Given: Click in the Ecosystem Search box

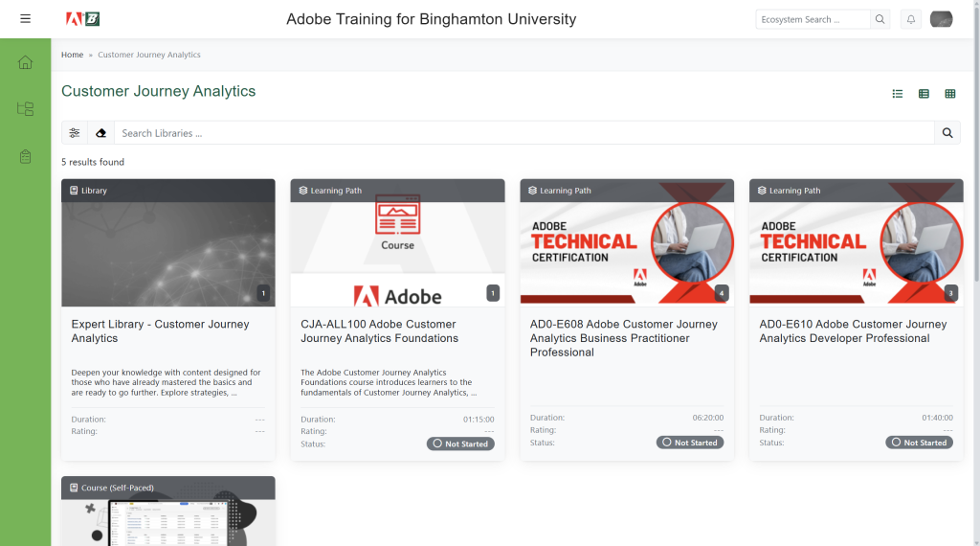Looking at the screenshot, I should pyautogui.click(x=813, y=19).
